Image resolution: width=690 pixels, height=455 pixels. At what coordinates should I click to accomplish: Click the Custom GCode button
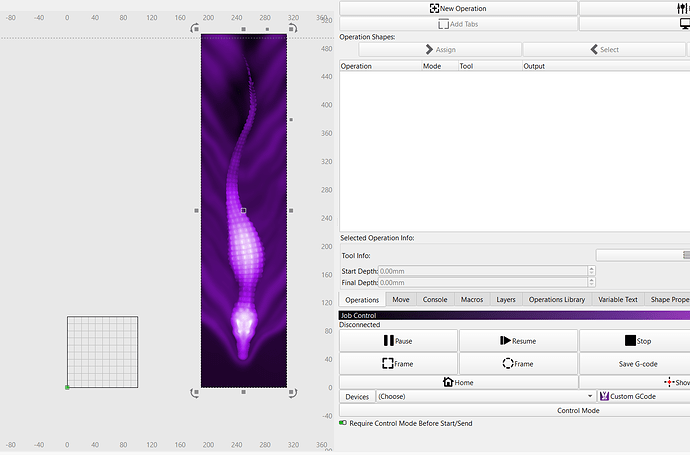(643, 396)
